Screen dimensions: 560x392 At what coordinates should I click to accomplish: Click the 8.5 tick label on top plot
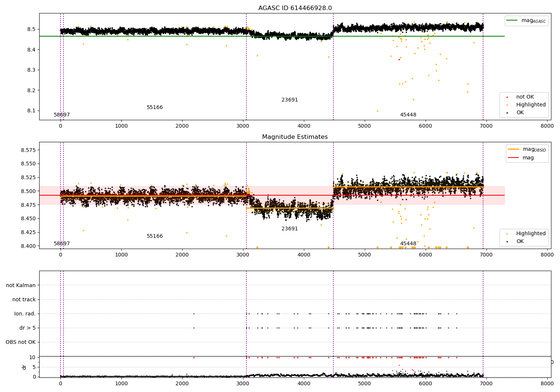coord(31,29)
